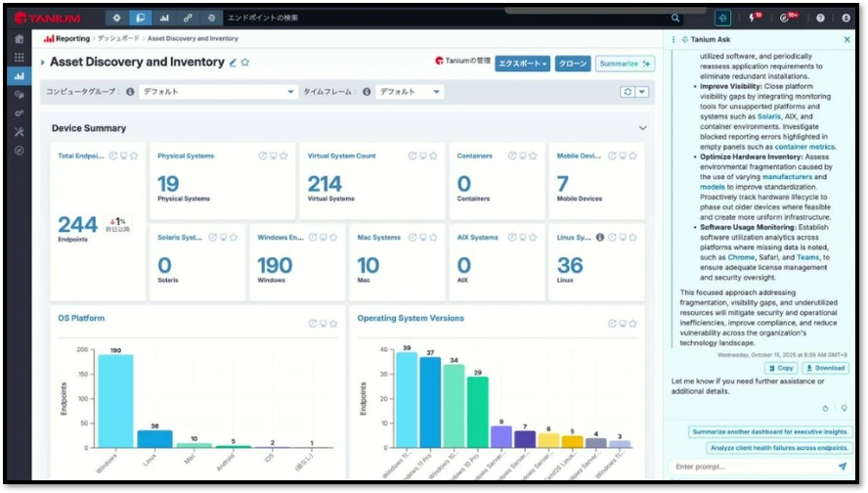Viewport: 868px width, 493px height.
Task: Click the lightning bolt notifications icon
Action: click(x=754, y=18)
